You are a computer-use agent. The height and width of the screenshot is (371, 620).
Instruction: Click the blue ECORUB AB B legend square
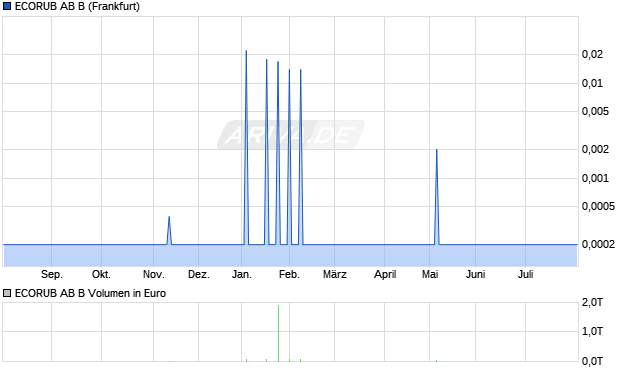pyautogui.click(x=7, y=6)
